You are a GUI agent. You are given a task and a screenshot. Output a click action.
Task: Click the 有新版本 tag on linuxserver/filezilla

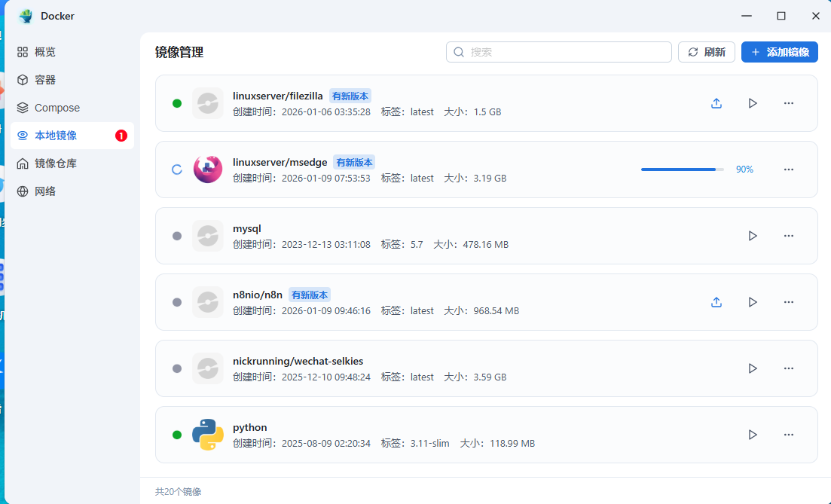(350, 96)
